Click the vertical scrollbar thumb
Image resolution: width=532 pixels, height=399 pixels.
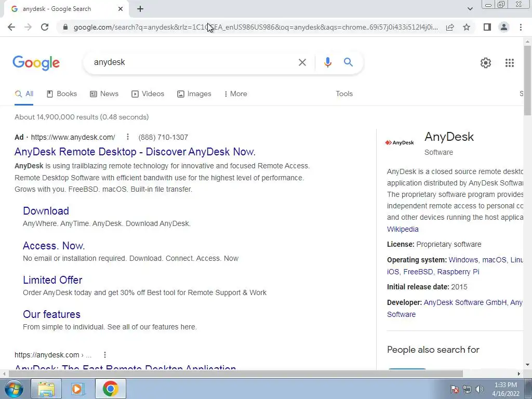[527, 79]
